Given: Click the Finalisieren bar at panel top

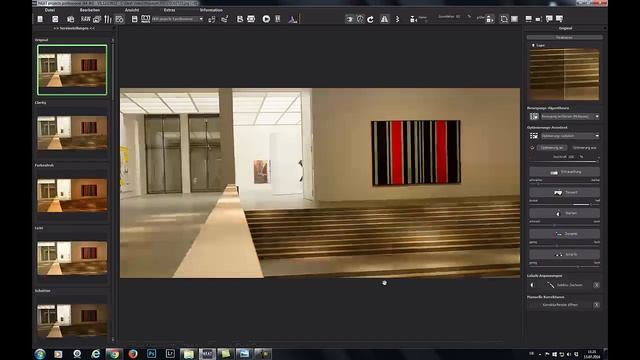Looking at the screenshot, I should tap(564, 38).
